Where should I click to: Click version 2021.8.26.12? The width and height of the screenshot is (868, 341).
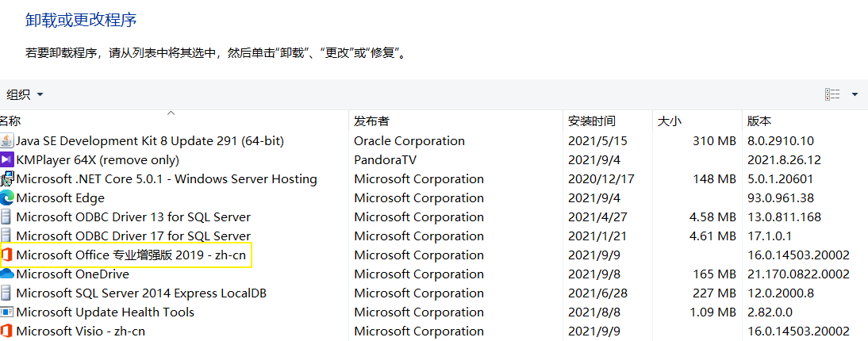point(784,160)
